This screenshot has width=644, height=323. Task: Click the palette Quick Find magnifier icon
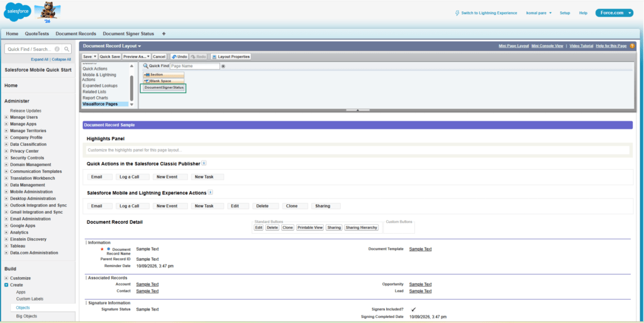tap(145, 66)
